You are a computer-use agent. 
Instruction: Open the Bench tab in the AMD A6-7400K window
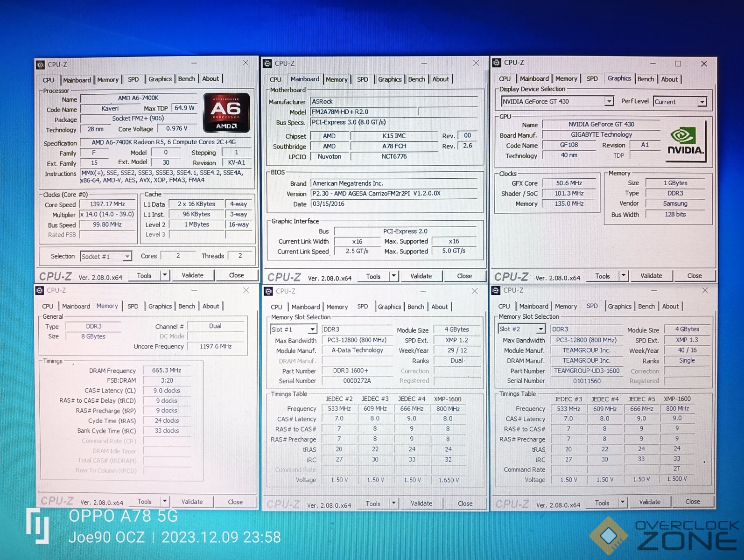pos(187,79)
